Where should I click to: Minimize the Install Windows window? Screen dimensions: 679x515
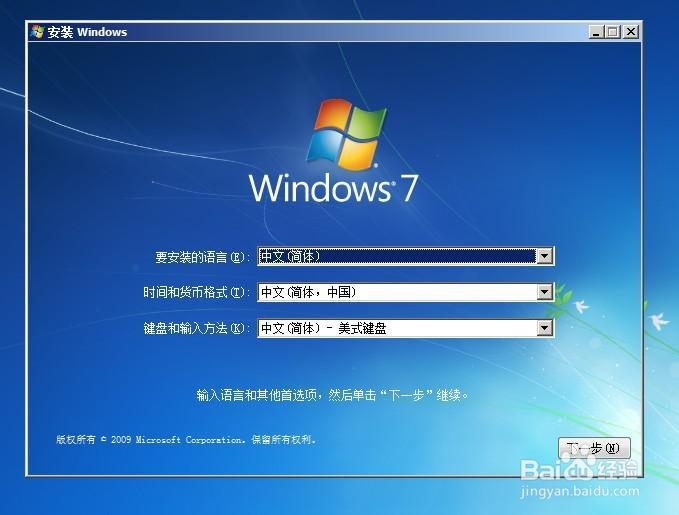point(596,32)
